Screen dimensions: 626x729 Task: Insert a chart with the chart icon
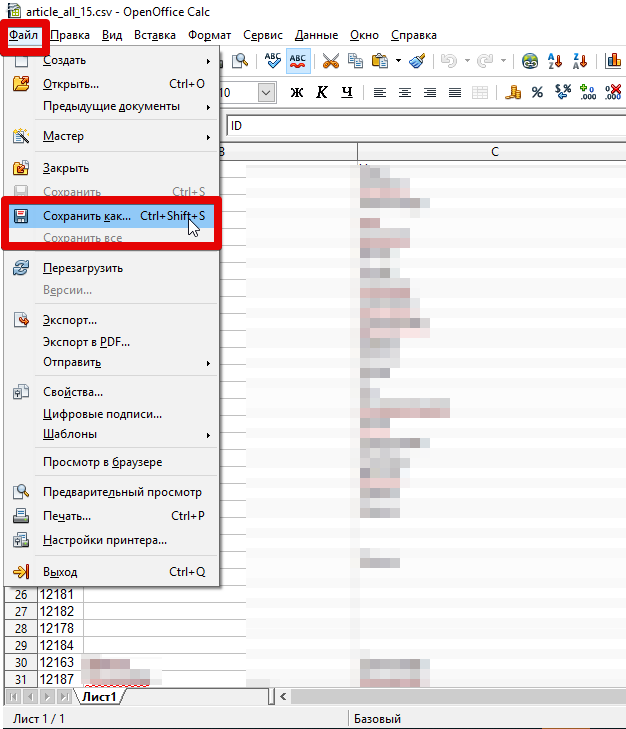613,61
